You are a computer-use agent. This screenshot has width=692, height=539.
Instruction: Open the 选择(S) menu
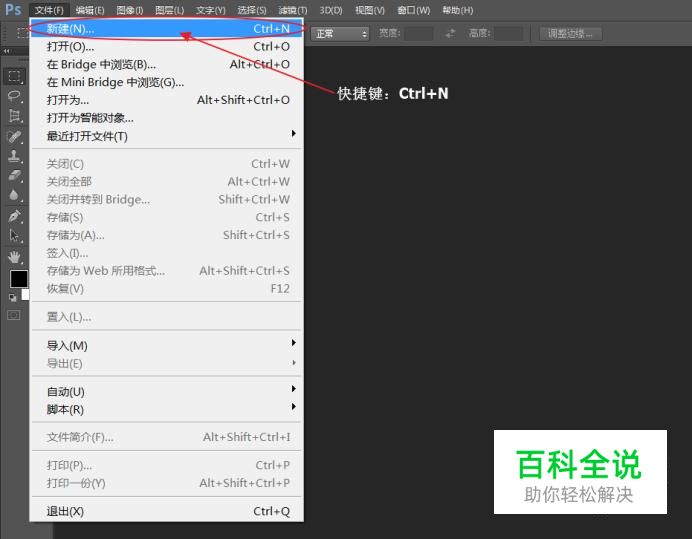point(252,10)
